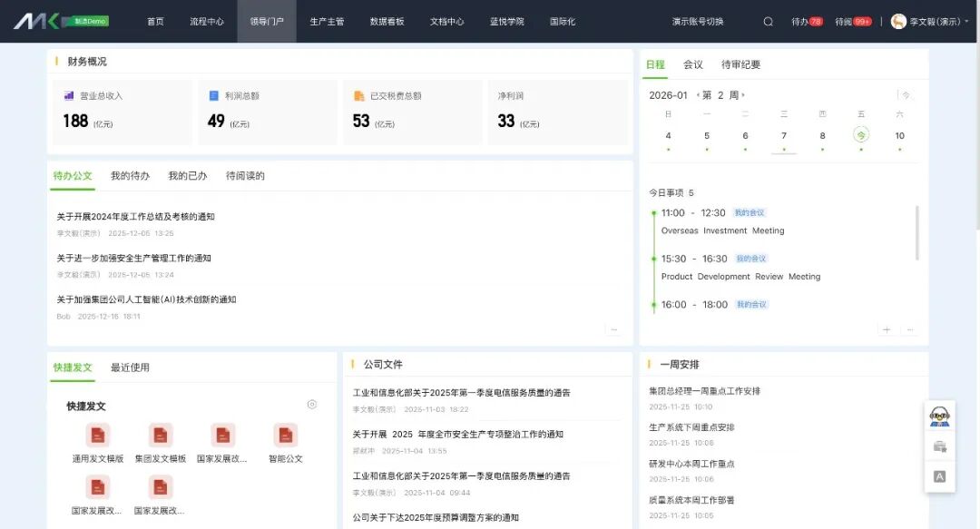Select date 8 in the week calendar
The height and width of the screenshot is (529, 980).
pyautogui.click(x=823, y=136)
